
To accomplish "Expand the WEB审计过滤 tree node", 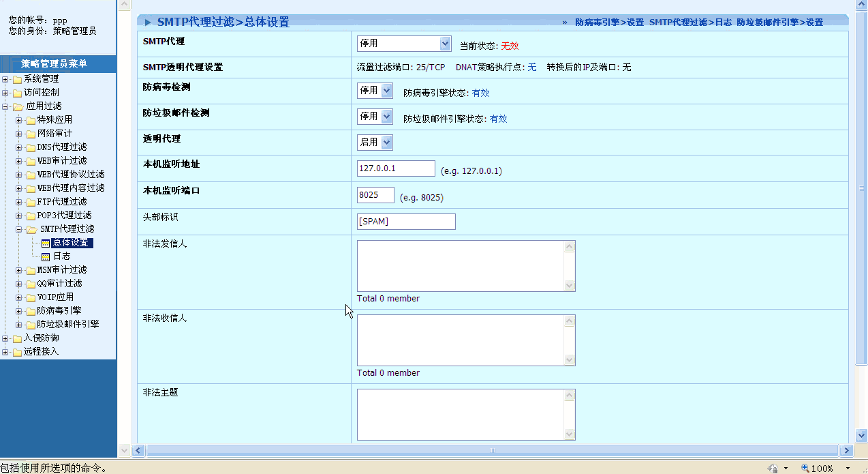I will coord(19,161).
